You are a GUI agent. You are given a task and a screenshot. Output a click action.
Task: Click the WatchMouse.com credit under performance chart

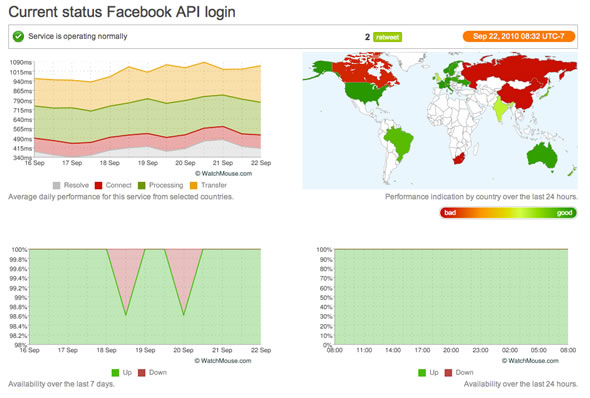point(224,173)
